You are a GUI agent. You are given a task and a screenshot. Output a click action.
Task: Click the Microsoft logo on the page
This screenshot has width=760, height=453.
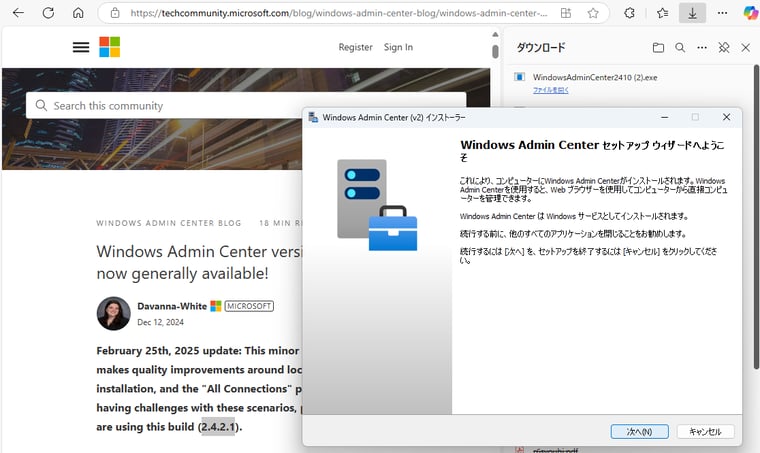coord(110,47)
